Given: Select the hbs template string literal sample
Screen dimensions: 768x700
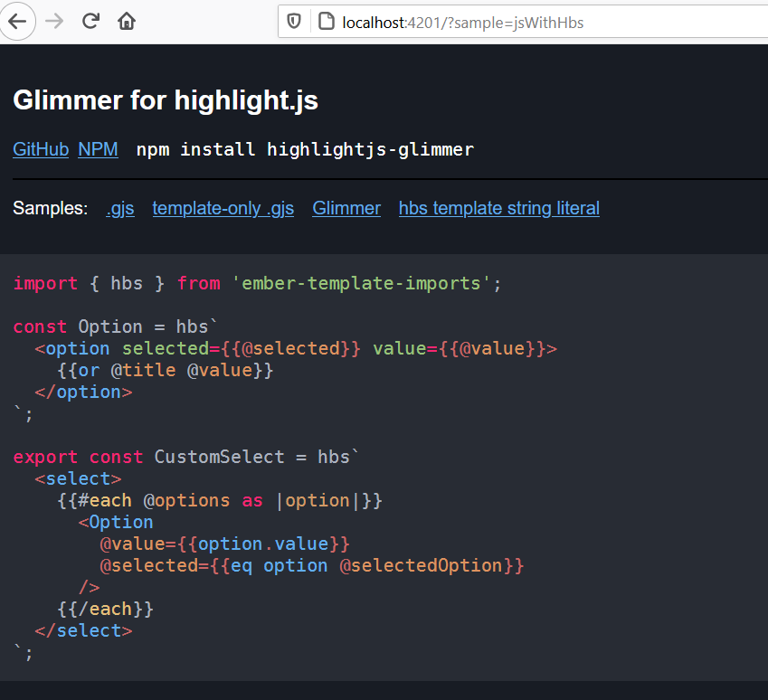Looking at the screenshot, I should tap(499, 209).
